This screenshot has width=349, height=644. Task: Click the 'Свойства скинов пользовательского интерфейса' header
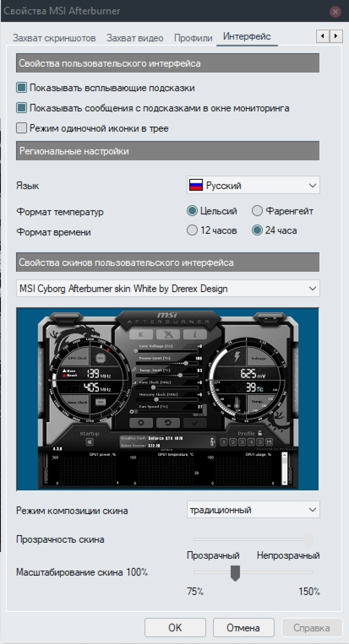168,262
